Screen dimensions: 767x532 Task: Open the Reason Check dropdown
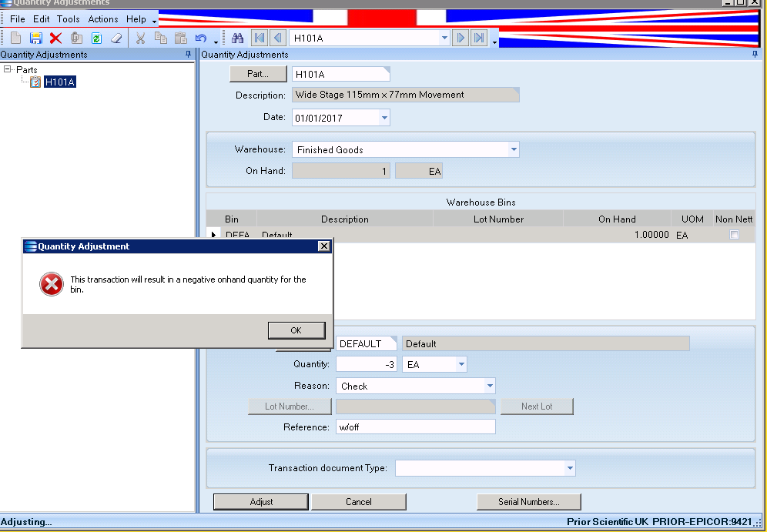(490, 386)
